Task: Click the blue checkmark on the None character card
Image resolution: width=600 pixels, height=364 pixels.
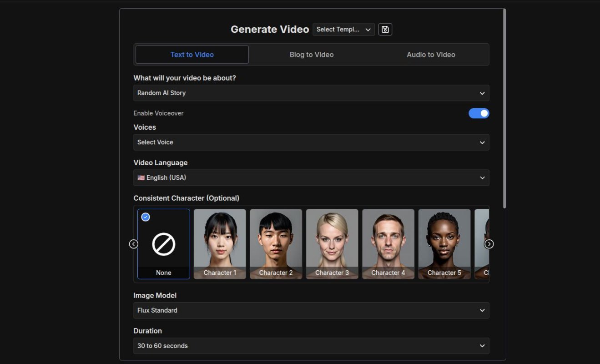Action: click(145, 217)
